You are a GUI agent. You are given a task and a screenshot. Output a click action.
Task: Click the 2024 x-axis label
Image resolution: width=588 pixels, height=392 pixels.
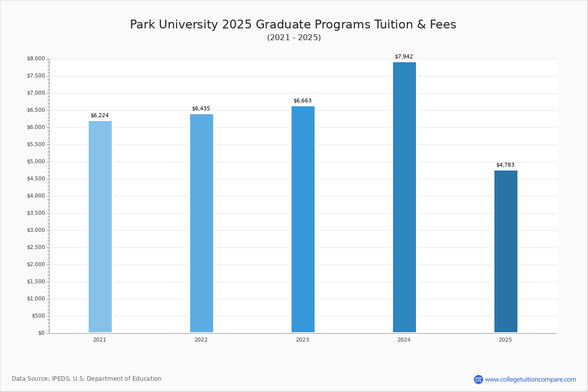[x=404, y=340]
